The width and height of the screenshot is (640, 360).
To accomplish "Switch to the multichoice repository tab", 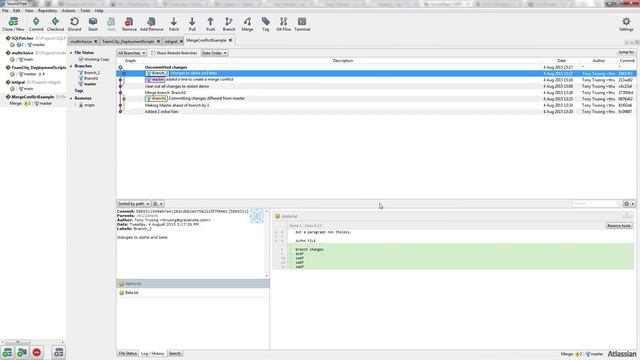I will [81, 42].
